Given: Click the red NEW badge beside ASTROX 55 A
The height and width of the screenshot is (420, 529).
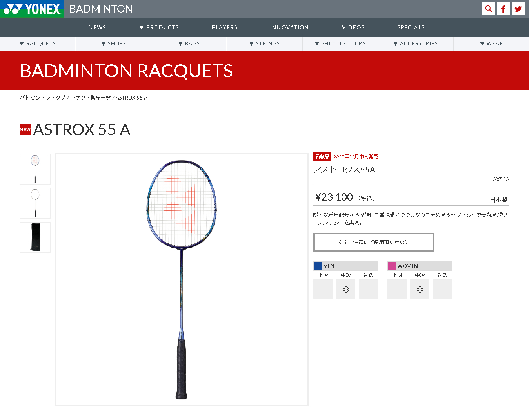Looking at the screenshot, I should click(x=25, y=130).
